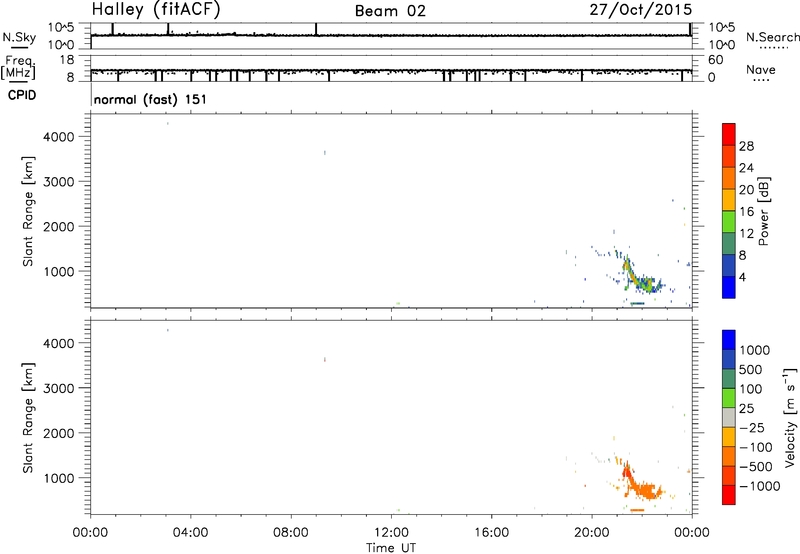This screenshot has width=800, height=554.
Task: Click the '12:00' time axis tick label
Action: tap(391, 533)
